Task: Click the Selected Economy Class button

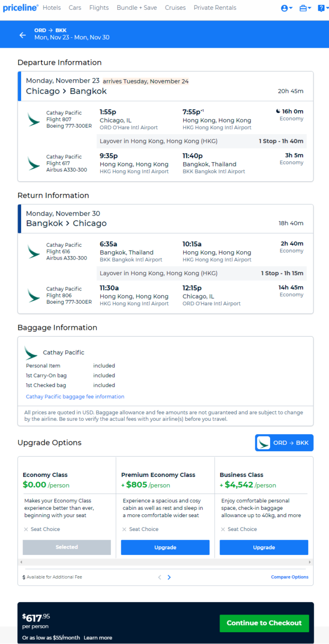Action: coord(67,547)
